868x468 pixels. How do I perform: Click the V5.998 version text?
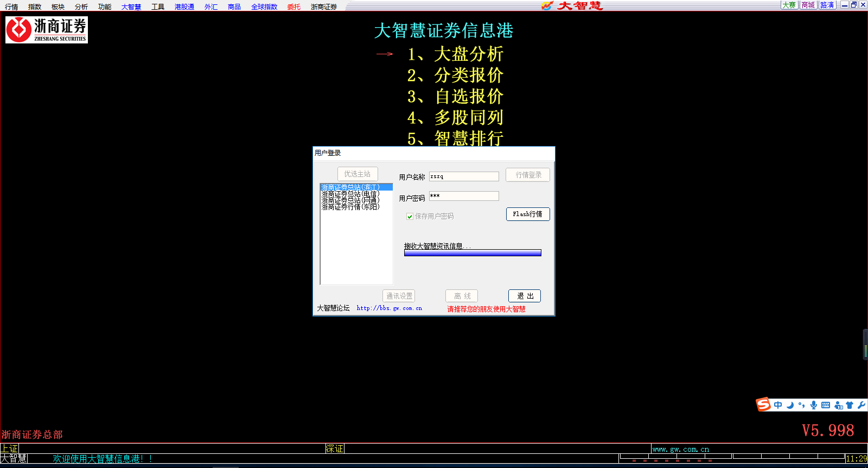[x=828, y=431]
